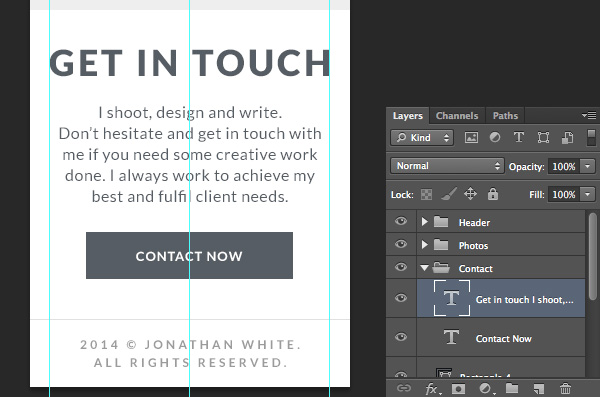The height and width of the screenshot is (397, 600).
Task: Switch to the Channels tab
Action: (457, 116)
